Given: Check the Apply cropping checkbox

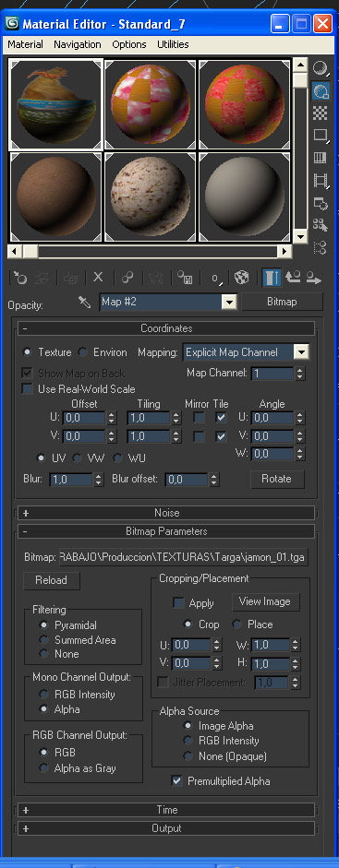Looking at the screenshot, I should click(178, 603).
